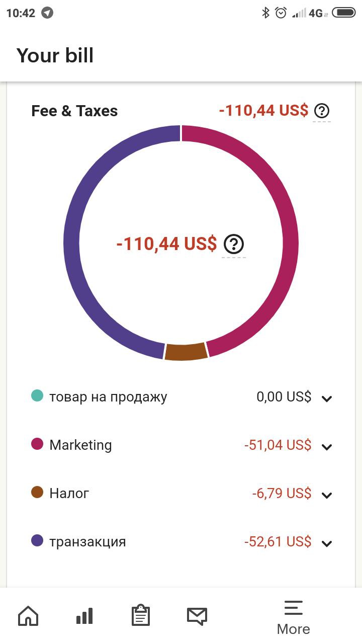Open the envelope messages icon
362x644 pixels.
pyautogui.click(x=197, y=616)
